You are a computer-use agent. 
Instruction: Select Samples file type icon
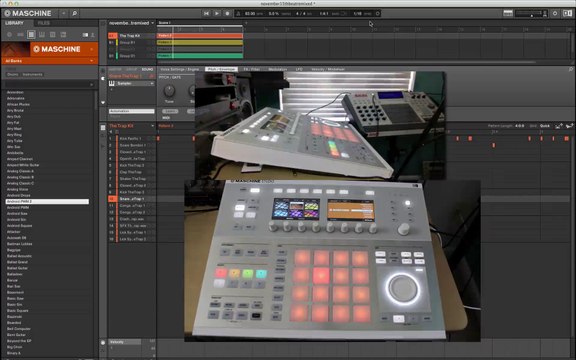point(63,35)
